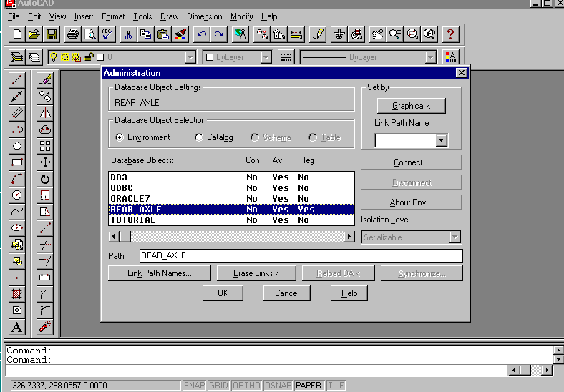Click the Copy icon in toolbar
Screen dimensions: 564x392
(x=146, y=34)
